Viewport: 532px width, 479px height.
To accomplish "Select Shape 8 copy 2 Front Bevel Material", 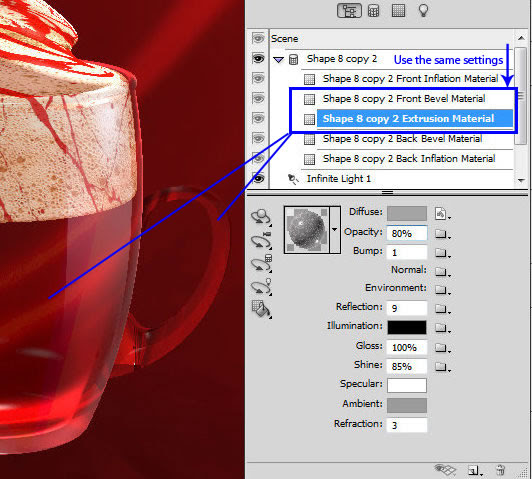I will click(x=404, y=99).
